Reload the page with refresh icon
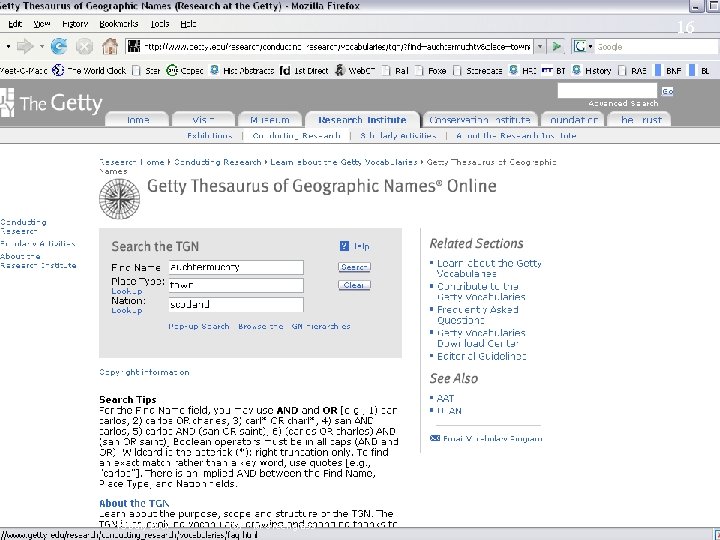 [59, 46]
